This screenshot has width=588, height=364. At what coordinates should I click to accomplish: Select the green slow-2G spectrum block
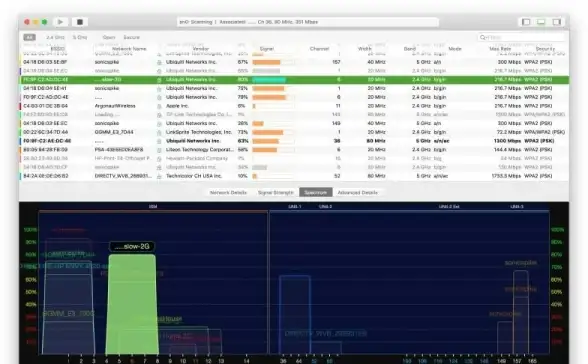pos(132,304)
